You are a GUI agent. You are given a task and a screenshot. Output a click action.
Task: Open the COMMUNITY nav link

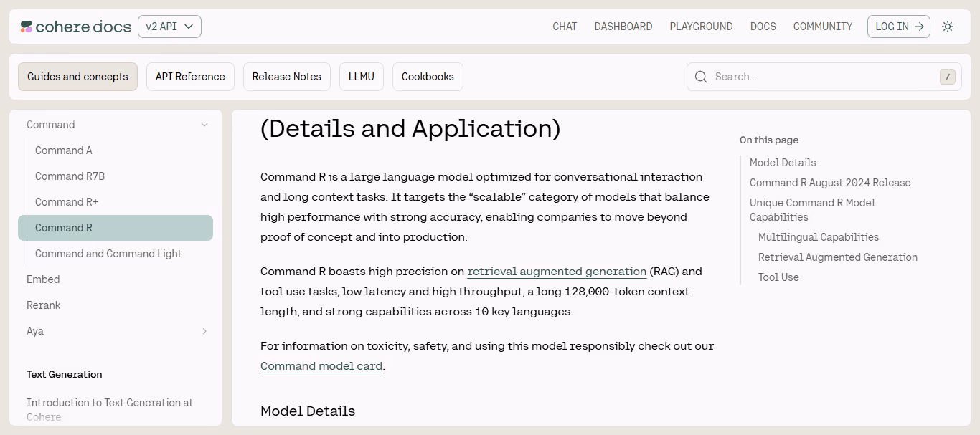(823, 27)
